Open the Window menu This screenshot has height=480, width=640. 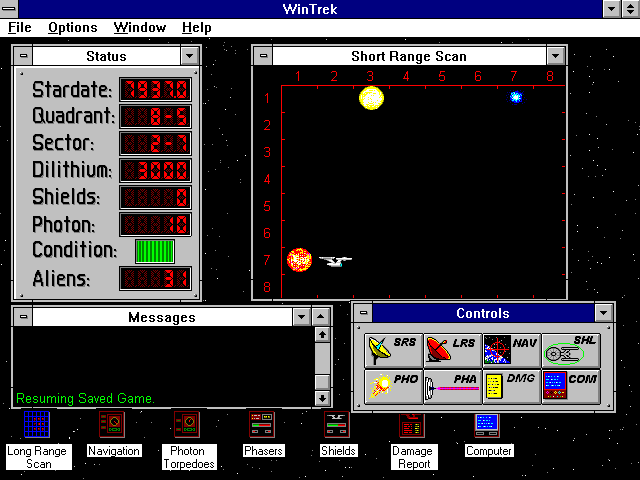(x=140, y=28)
